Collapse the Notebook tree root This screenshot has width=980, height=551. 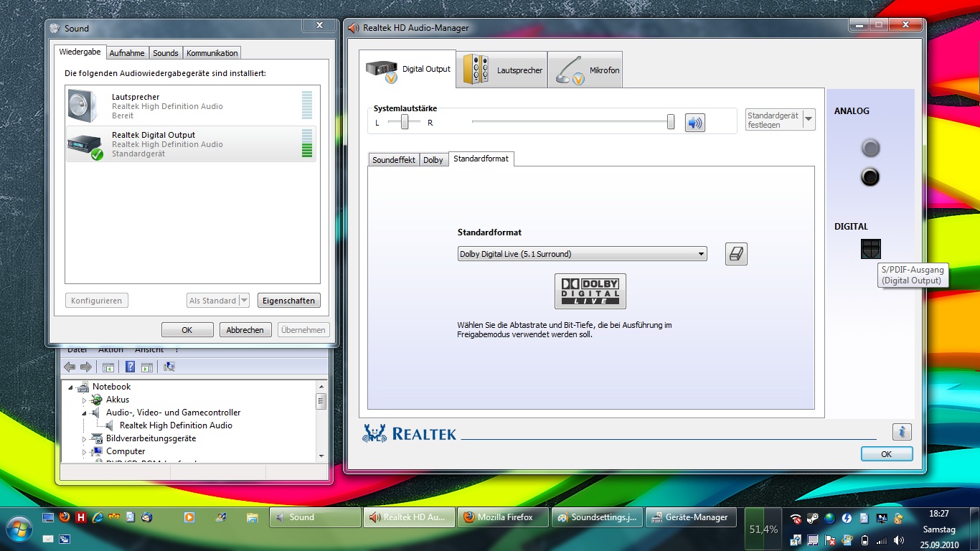click(x=71, y=387)
